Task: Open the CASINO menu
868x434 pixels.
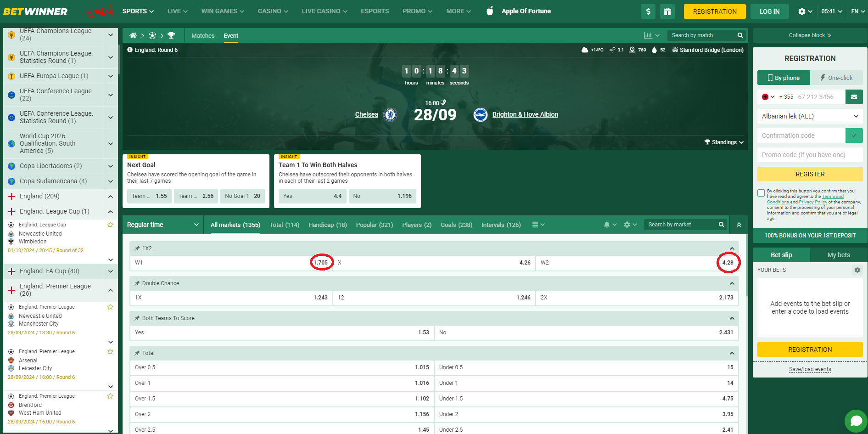Action: pos(273,11)
